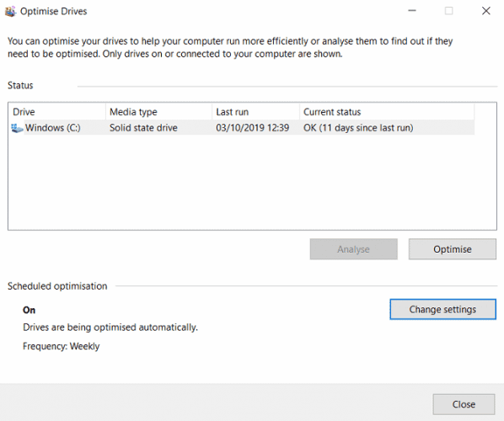This screenshot has width=504, height=421.
Task: Click the 'Solid state drive' cell
Action: pos(143,128)
